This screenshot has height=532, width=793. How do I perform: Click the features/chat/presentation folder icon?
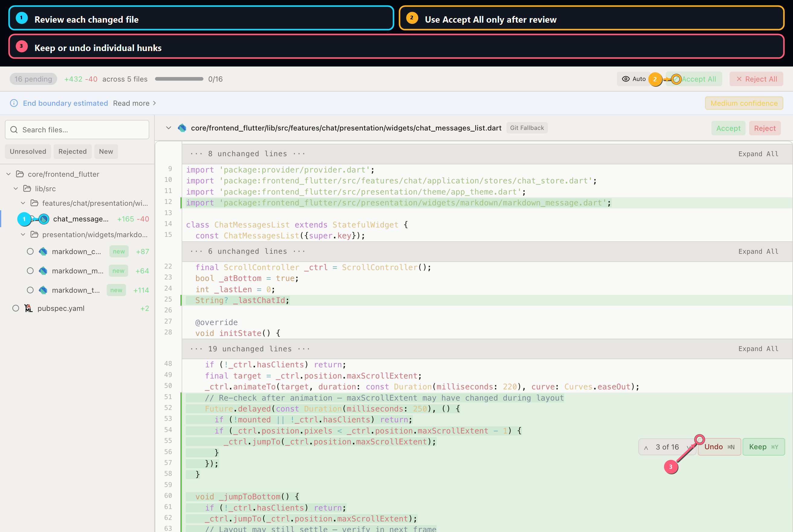[34, 203]
